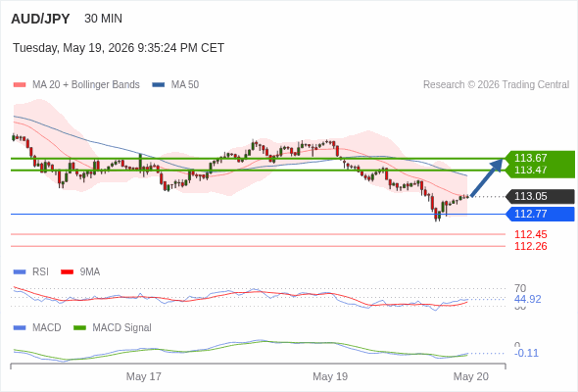Click the MACD Signal legend label

coord(122,328)
